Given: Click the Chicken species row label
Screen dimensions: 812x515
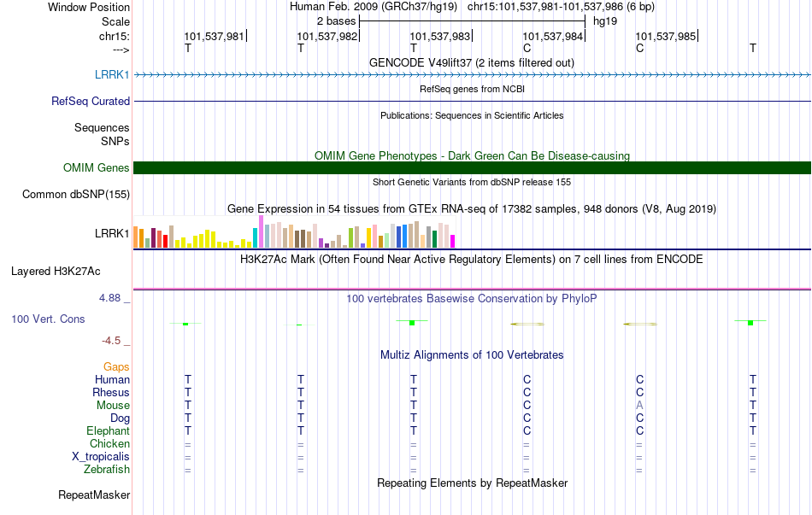Looking at the screenshot, I should pos(109,443).
